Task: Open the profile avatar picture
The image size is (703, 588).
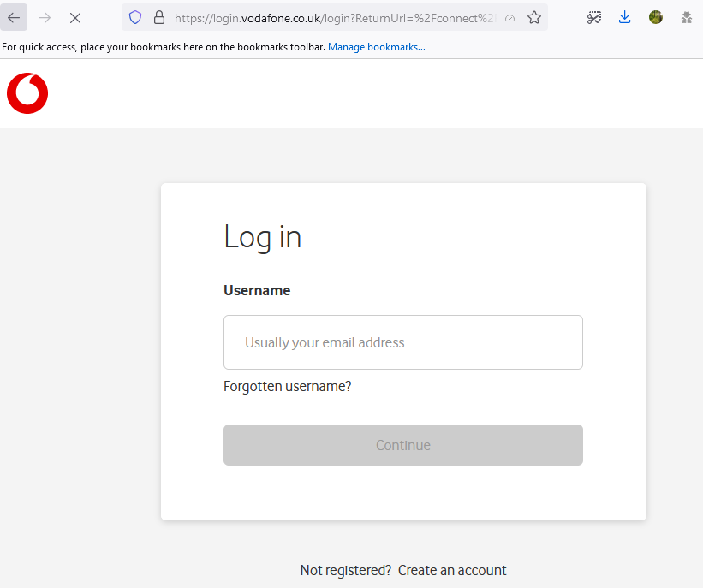Action: (x=655, y=16)
